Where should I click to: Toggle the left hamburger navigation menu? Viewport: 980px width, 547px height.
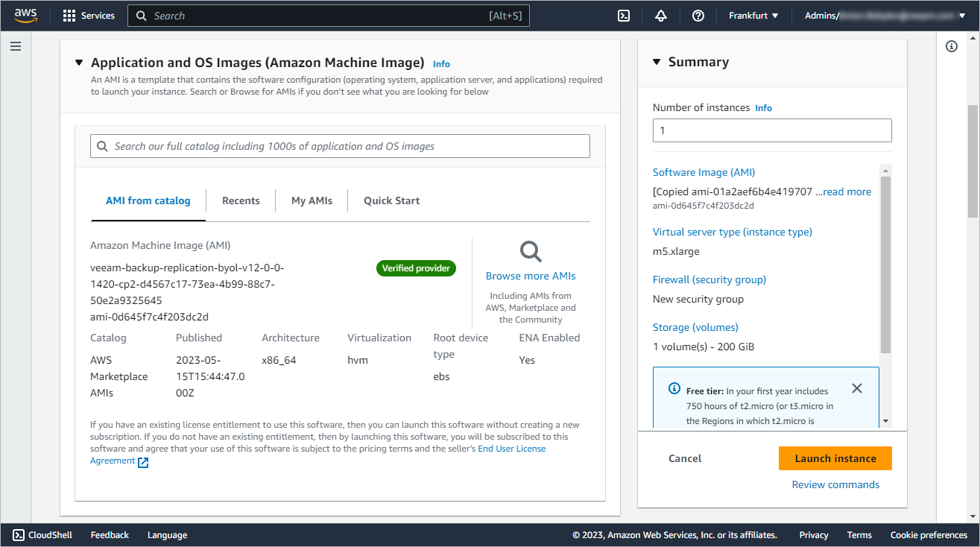[16, 46]
